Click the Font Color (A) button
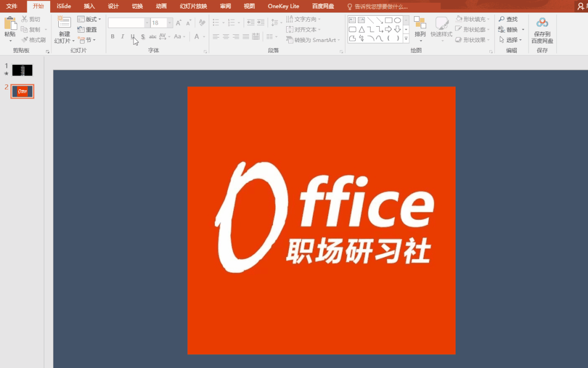This screenshot has height=368, width=588. [197, 36]
